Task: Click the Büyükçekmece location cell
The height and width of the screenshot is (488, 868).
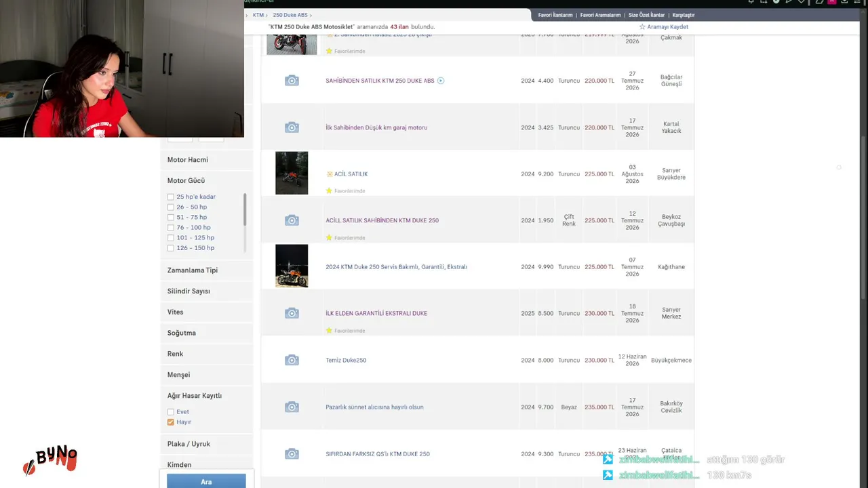Action: click(x=671, y=361)
